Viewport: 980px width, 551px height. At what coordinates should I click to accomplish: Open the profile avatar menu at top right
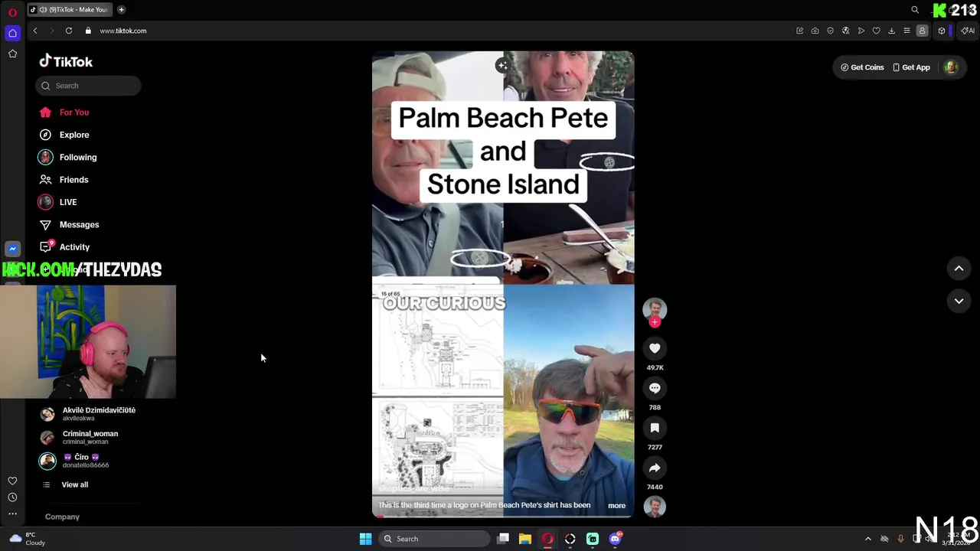[950, 67]
